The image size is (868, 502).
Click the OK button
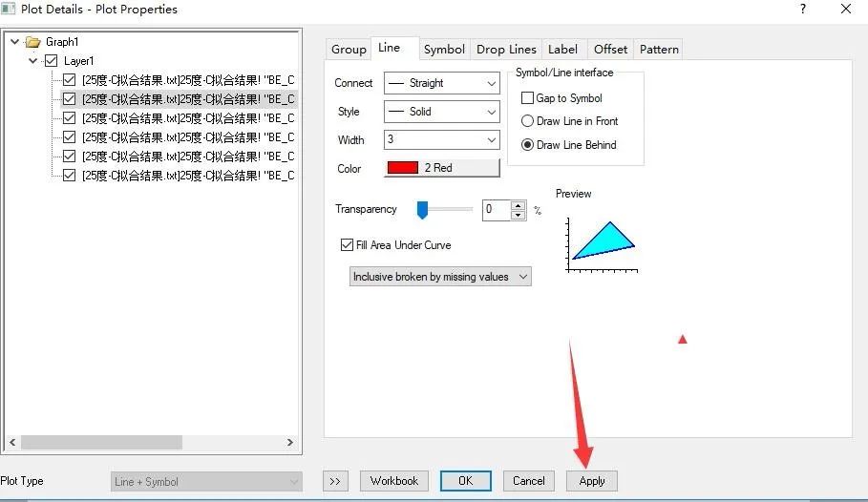[x=466, y=481]
